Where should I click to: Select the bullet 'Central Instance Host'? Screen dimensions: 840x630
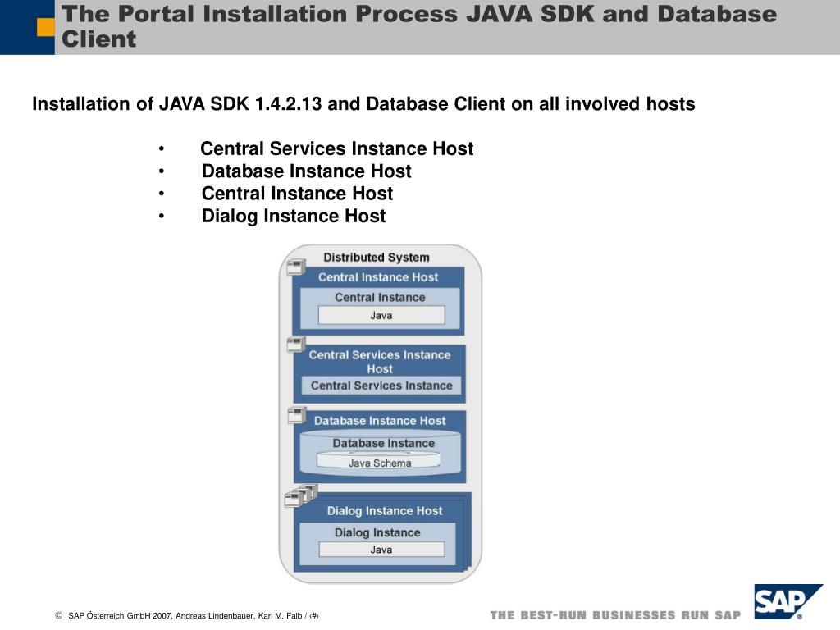(297, 194)
